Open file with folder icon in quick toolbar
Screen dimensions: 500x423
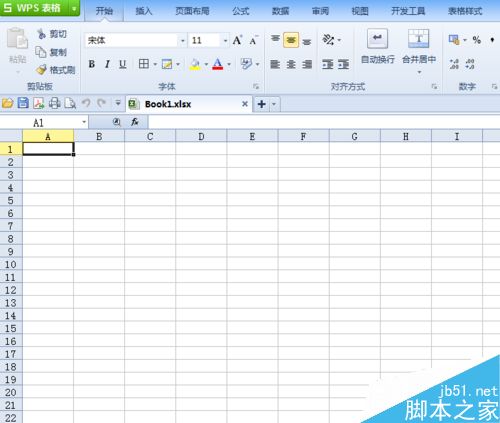8,104
